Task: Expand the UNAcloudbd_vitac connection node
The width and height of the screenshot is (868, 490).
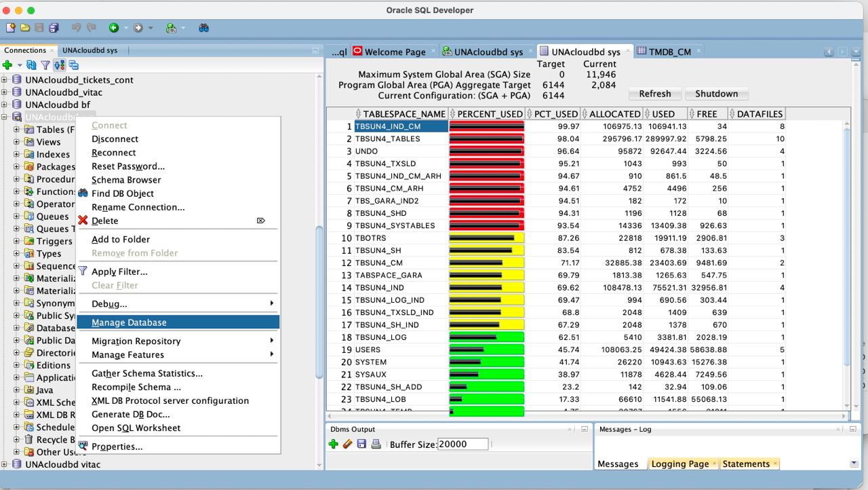Action: [x=5, y=92]
